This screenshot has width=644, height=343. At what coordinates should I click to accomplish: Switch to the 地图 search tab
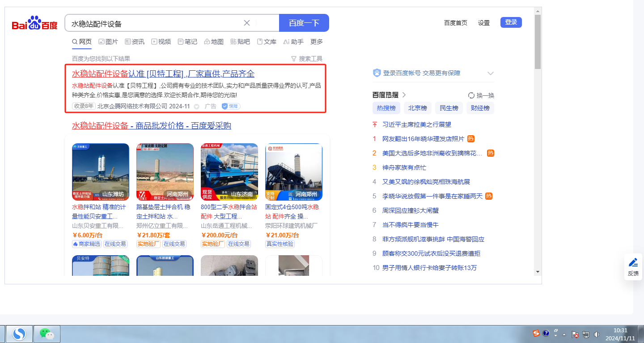(214, 42)
